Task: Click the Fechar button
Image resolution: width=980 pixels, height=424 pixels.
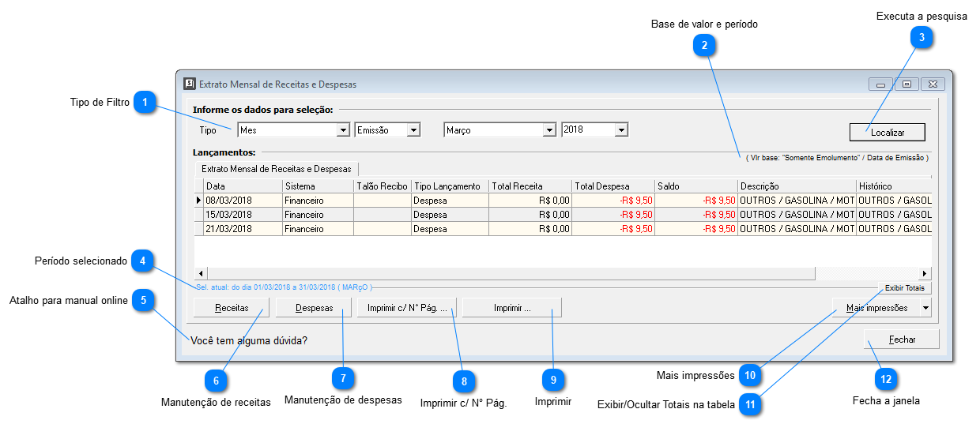Action: (x=902, y=339)
